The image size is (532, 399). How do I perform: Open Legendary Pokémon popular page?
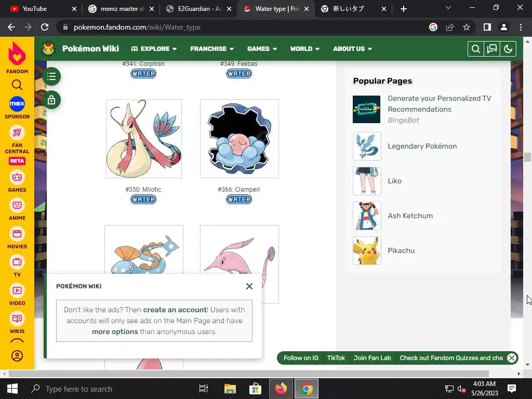(x=422, y=146)
